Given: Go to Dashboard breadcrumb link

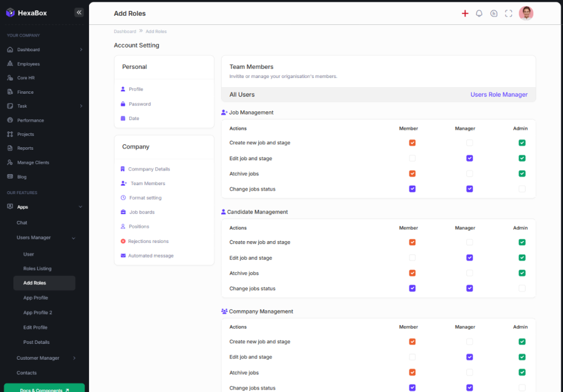Looking at the screenshot, I should pyautogui.click(x=125, y=31).
